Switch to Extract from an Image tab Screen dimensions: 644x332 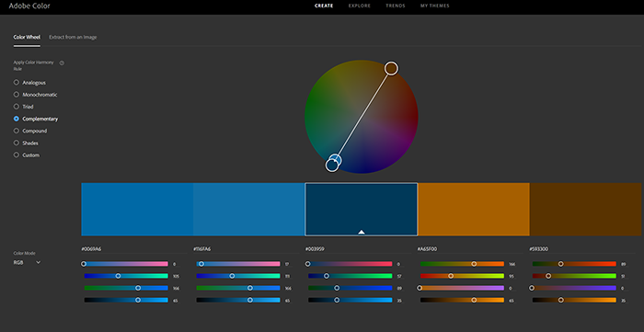(x=73, y=37)
